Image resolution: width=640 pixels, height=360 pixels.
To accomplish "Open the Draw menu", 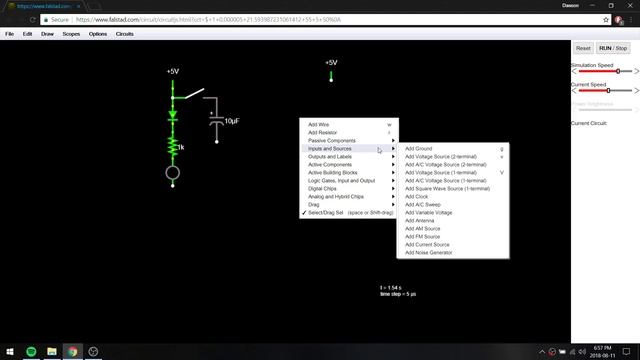I will click(x=47, y=34).
